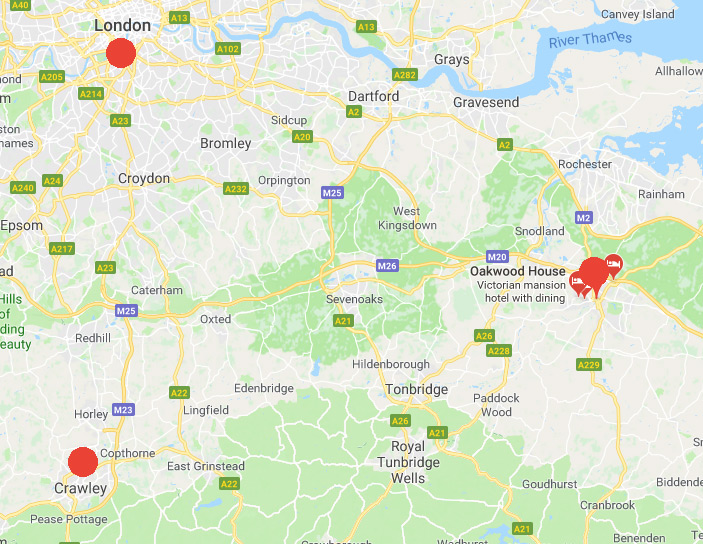Click the M20 motorway badge

pos(497,257)
